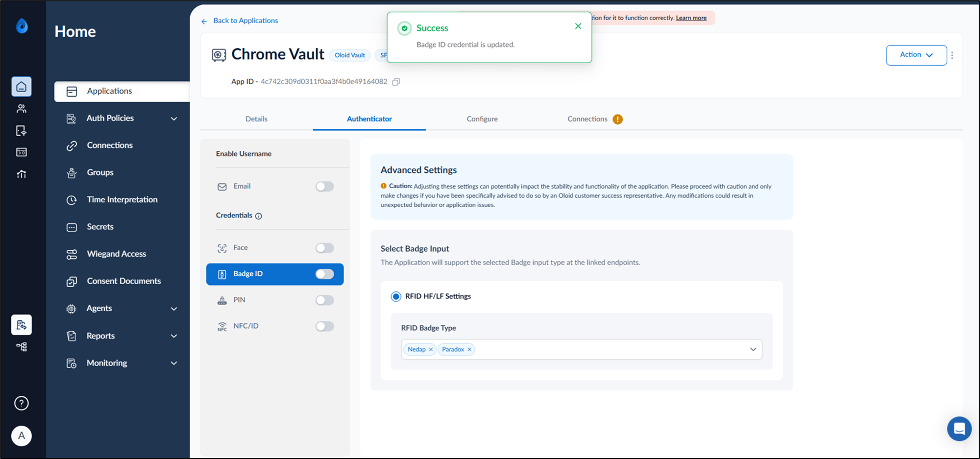Click the Caution warning icon
980x459 pixels.
[384, 186]
